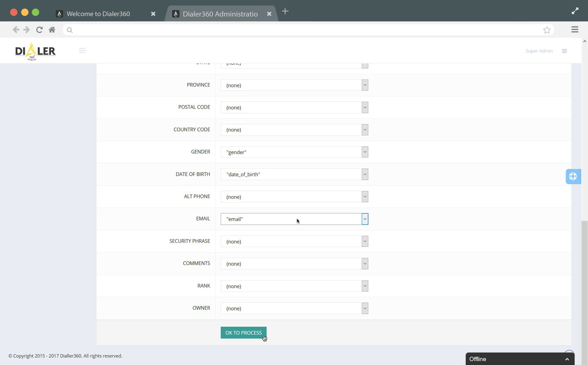588x365 pixels.
Task: Click the settings/widget icon on right edge
Action: (x=573, y=176)
